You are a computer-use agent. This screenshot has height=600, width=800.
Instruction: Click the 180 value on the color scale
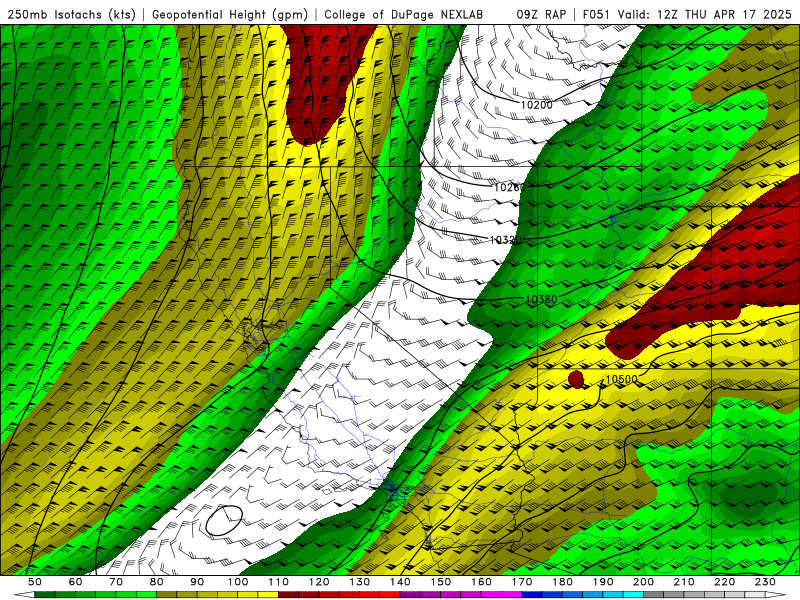point(562,582)
